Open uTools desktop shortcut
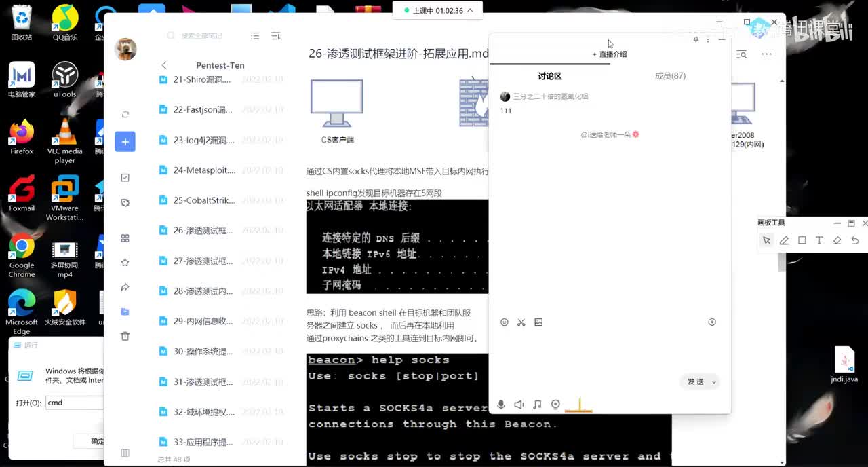 coord(64,79)
